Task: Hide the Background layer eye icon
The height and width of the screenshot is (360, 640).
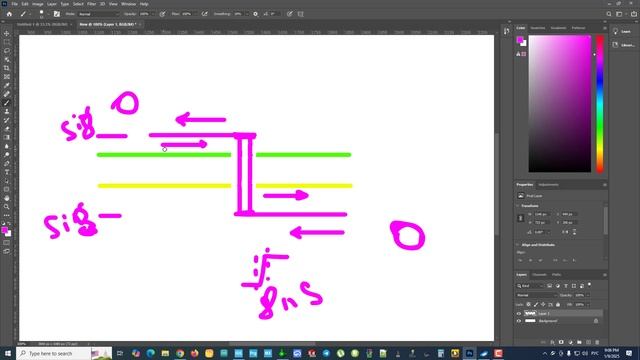Action: [519, 321]
